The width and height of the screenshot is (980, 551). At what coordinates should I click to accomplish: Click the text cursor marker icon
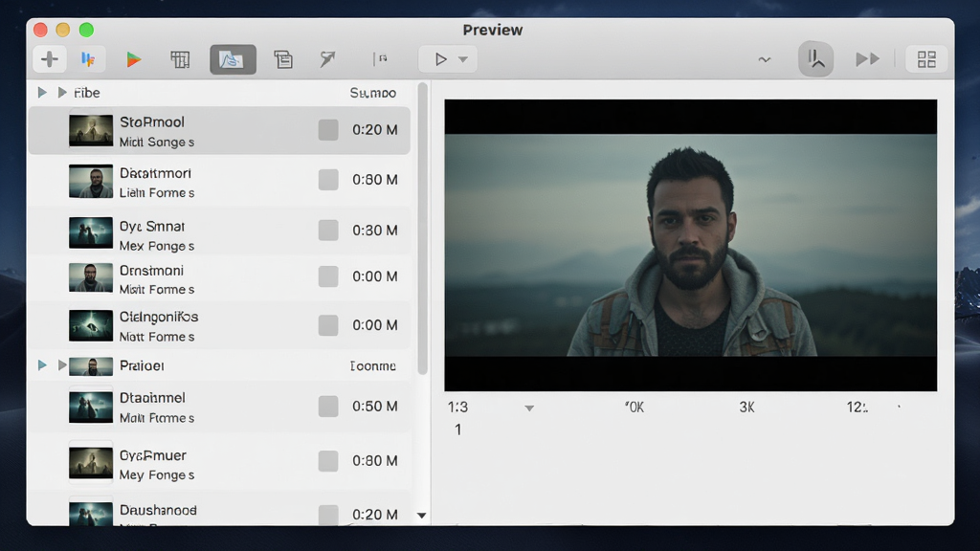pos(380,58)
